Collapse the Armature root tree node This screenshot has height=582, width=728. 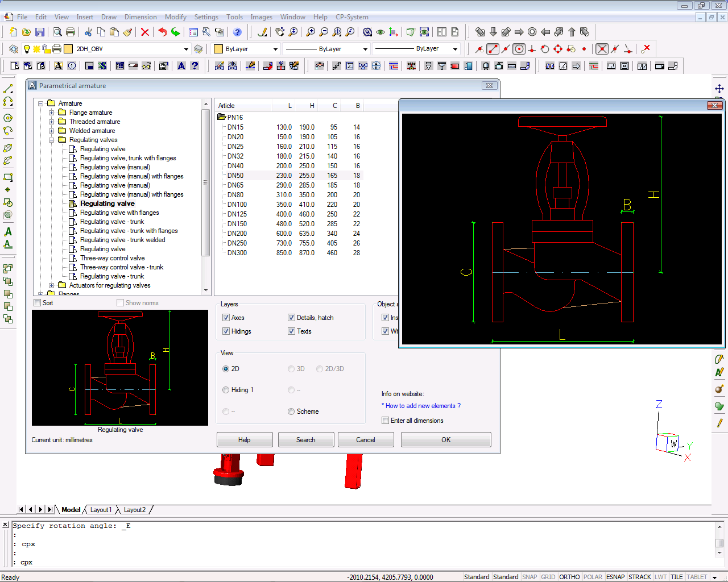pyautogui.click(x=41, y=103)
